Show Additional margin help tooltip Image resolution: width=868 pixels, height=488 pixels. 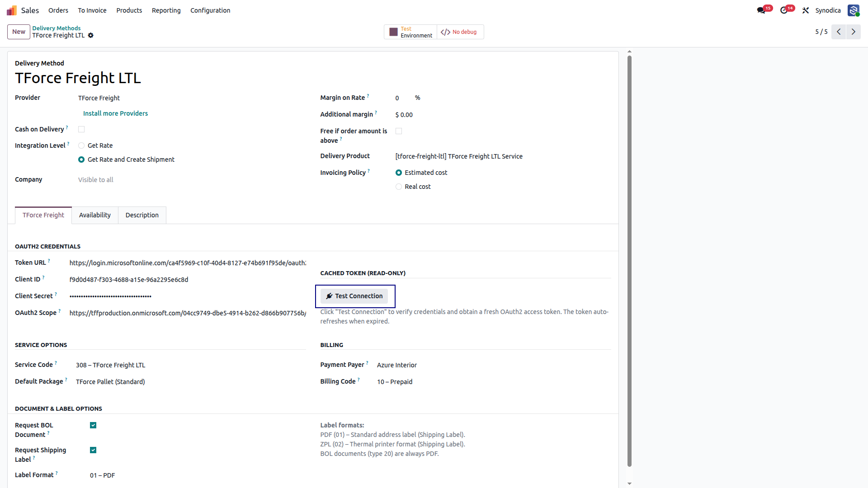click(376, 112)
